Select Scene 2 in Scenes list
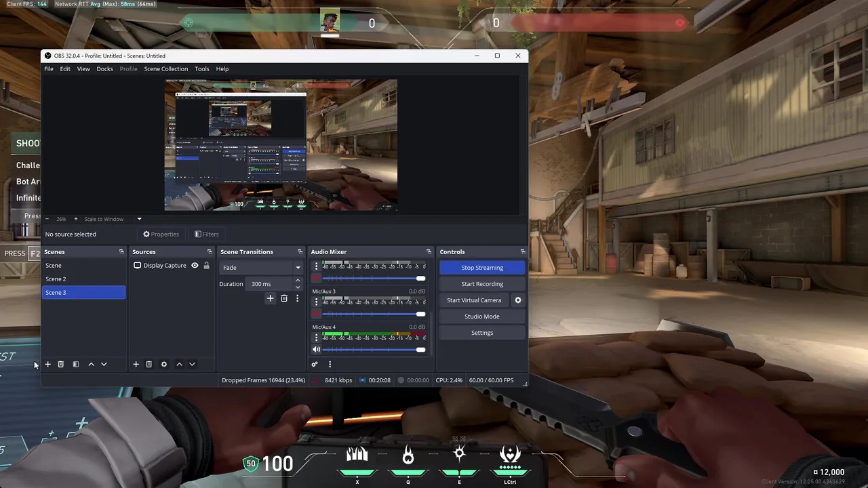 tap(84, 279)
